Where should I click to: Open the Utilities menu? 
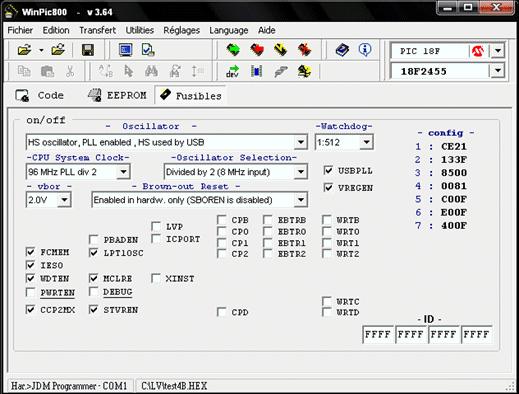click(140, 30)
